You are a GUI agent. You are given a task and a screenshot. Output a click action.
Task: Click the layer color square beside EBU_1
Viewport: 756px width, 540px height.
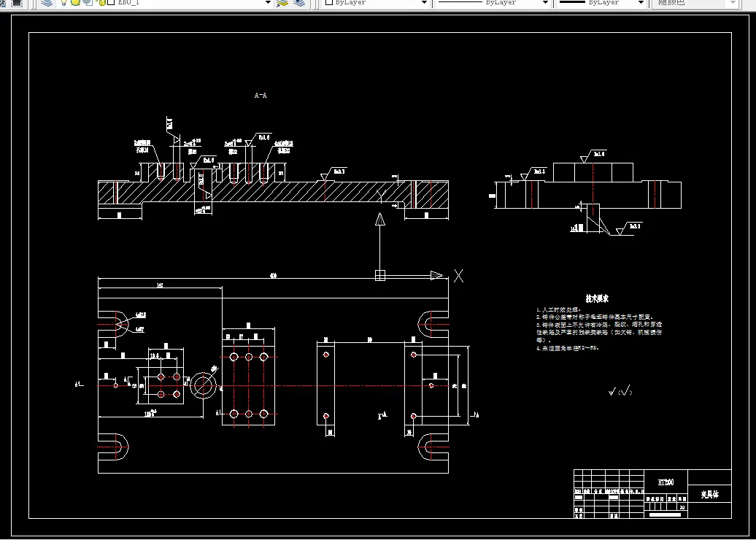112,2
